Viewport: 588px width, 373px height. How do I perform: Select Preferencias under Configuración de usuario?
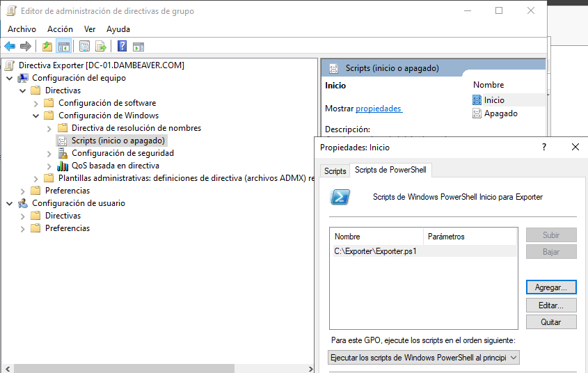(x=67, y=228)
